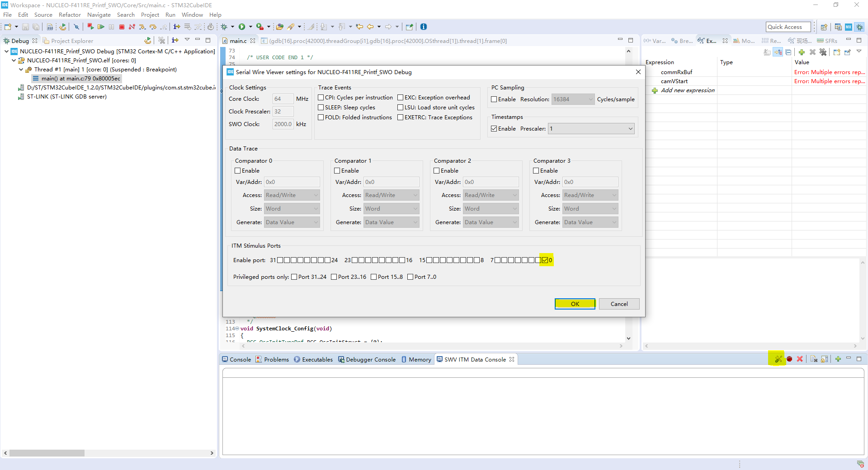The width and height of the screenshot is (868, 470).
Task: Open PC Sampling Resolution dropdown
Action: click(x=573, y=99)
